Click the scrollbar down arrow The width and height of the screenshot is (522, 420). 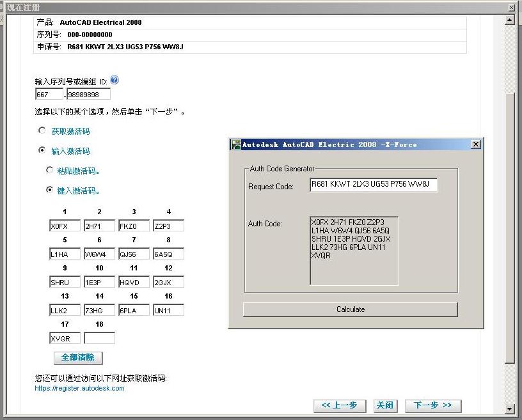510,409
